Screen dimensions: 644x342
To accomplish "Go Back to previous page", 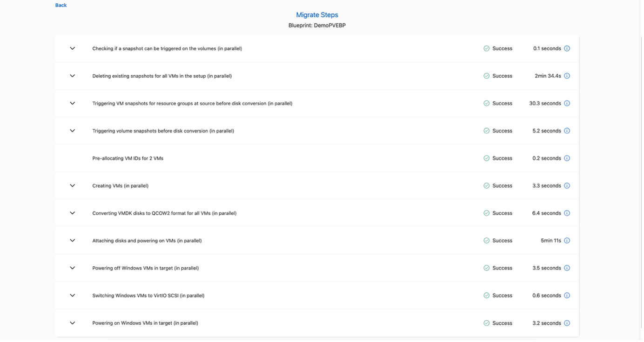I will 61,5.
